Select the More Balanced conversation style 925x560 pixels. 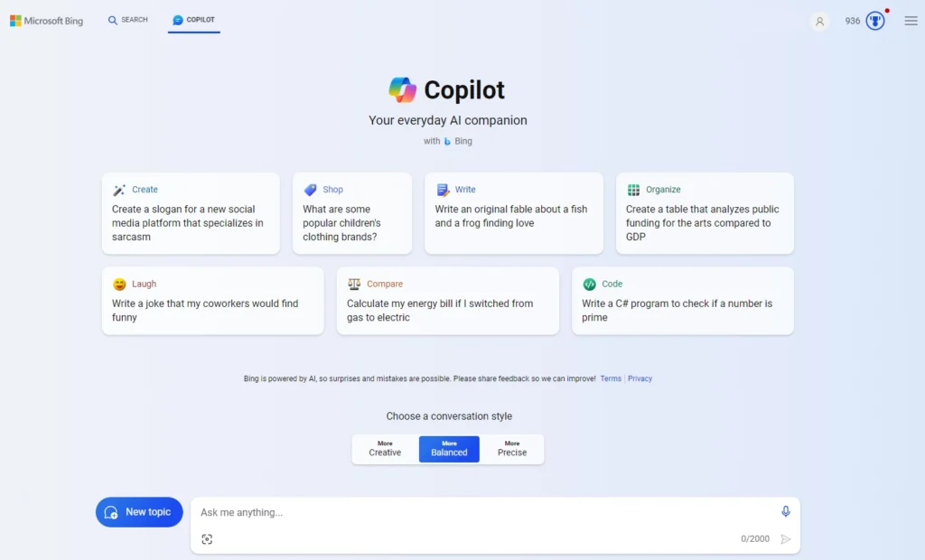(x=449, y=449)
